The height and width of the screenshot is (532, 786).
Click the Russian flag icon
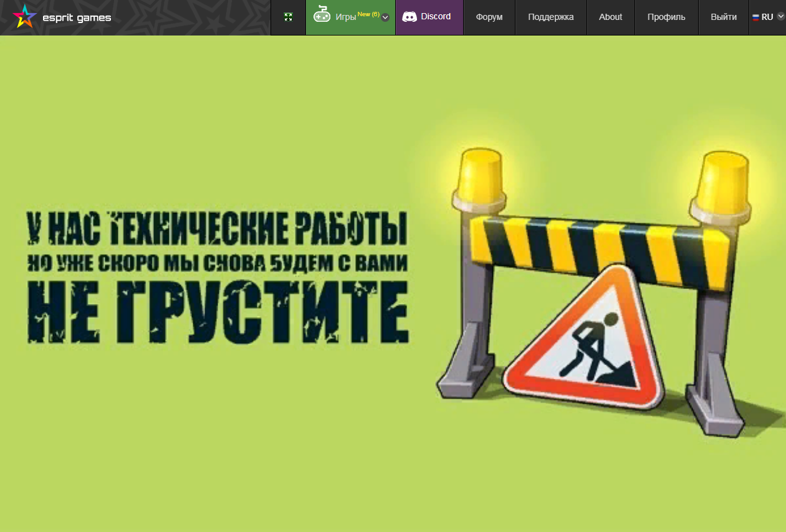(x=755, y=17)
